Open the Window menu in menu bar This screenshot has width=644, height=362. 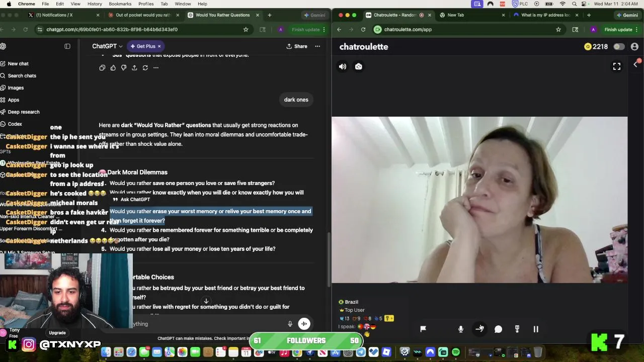pos(183,4)
